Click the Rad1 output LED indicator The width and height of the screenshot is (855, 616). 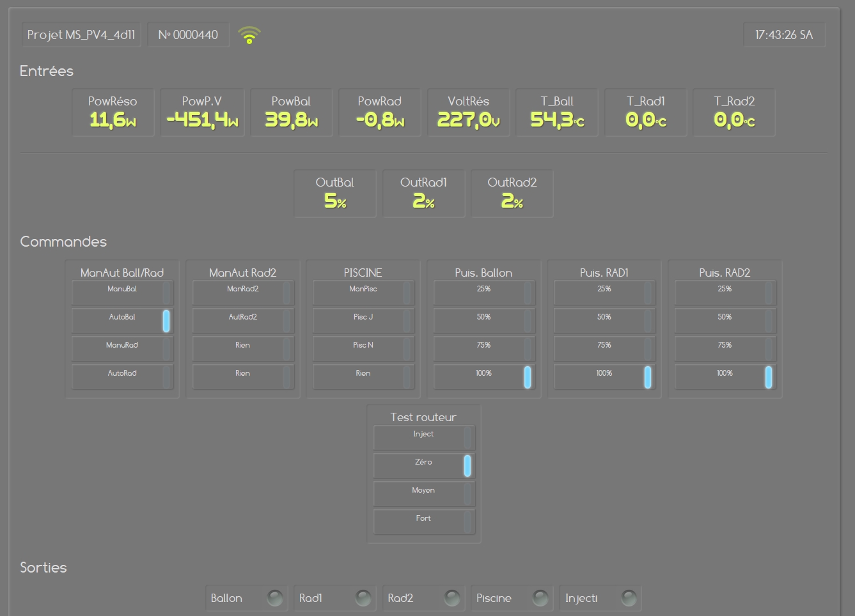tap(363, 598)
